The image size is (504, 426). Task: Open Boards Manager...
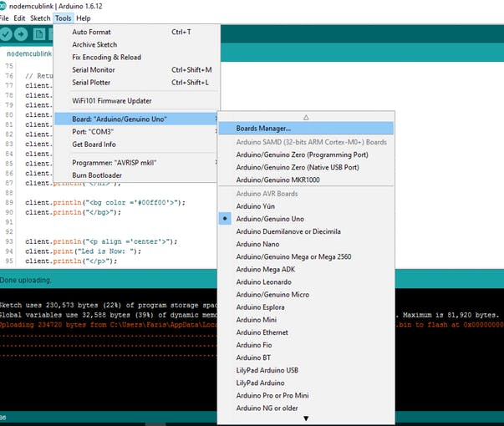(x=306, y=128)
